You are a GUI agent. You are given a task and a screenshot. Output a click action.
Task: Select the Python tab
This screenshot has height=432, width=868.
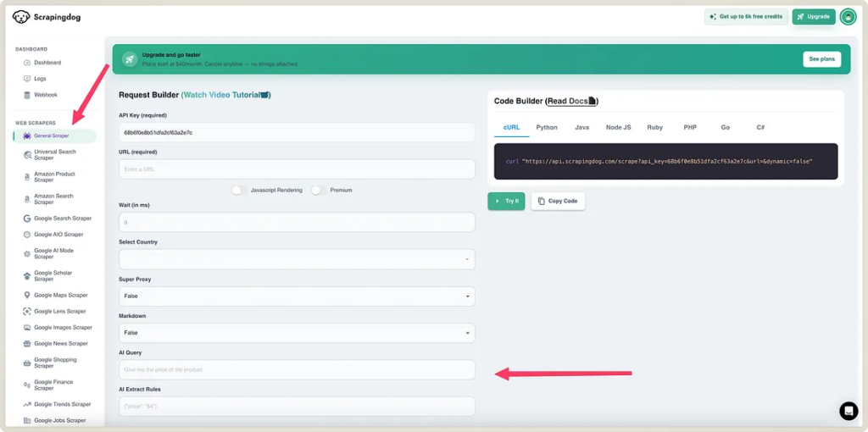pos(547,127)
